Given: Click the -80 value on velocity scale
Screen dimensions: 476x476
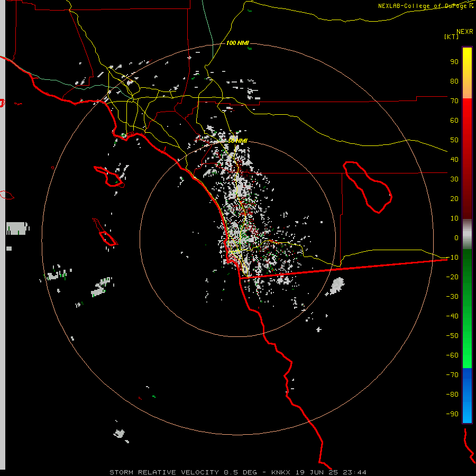Looking at the screenshot, I should pos(452,395).
